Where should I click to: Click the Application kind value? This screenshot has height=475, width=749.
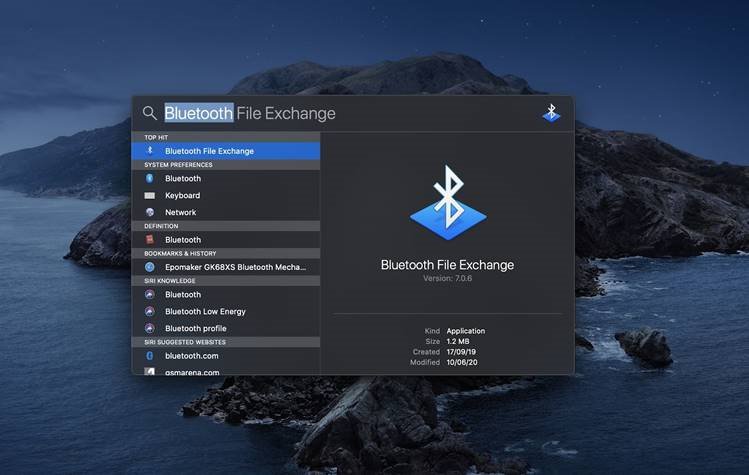[466, 331]
